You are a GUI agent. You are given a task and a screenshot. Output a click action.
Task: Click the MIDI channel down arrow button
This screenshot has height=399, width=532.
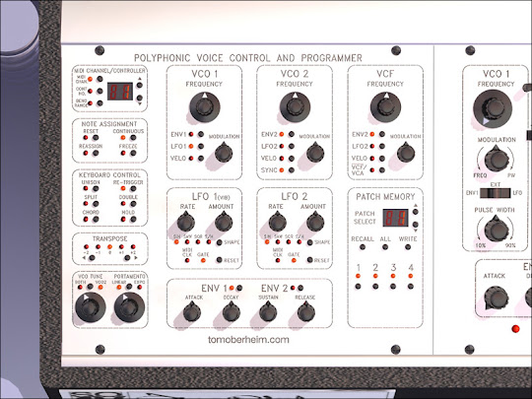tap(140, 99)
